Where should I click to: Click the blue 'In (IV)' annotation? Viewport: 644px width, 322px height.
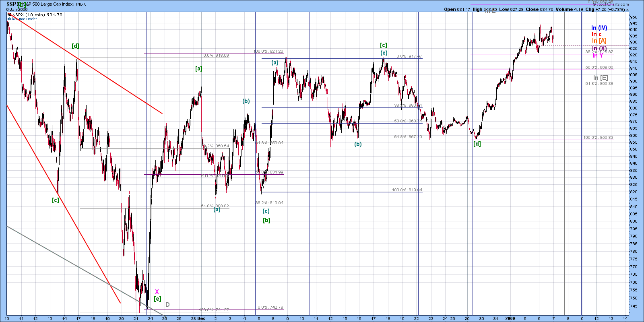point(599,28)
